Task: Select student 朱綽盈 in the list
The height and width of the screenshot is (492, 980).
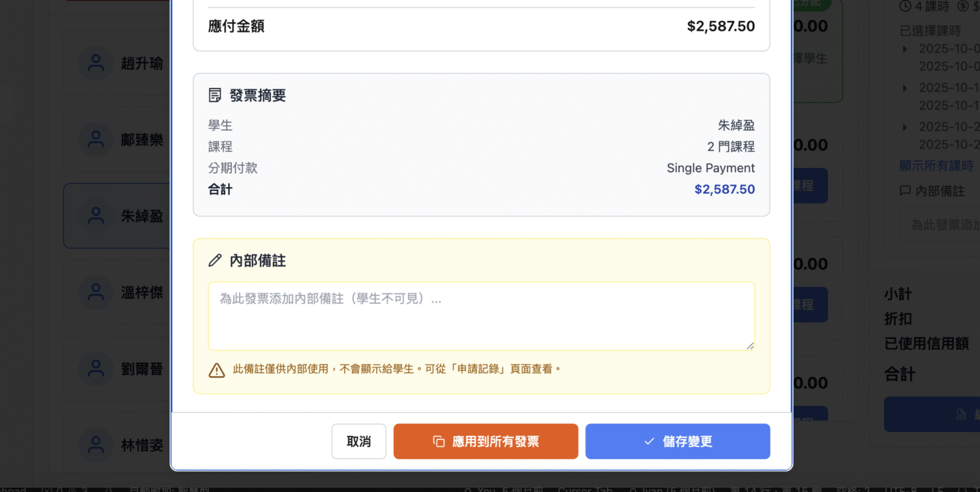Action: click(142, 216)
